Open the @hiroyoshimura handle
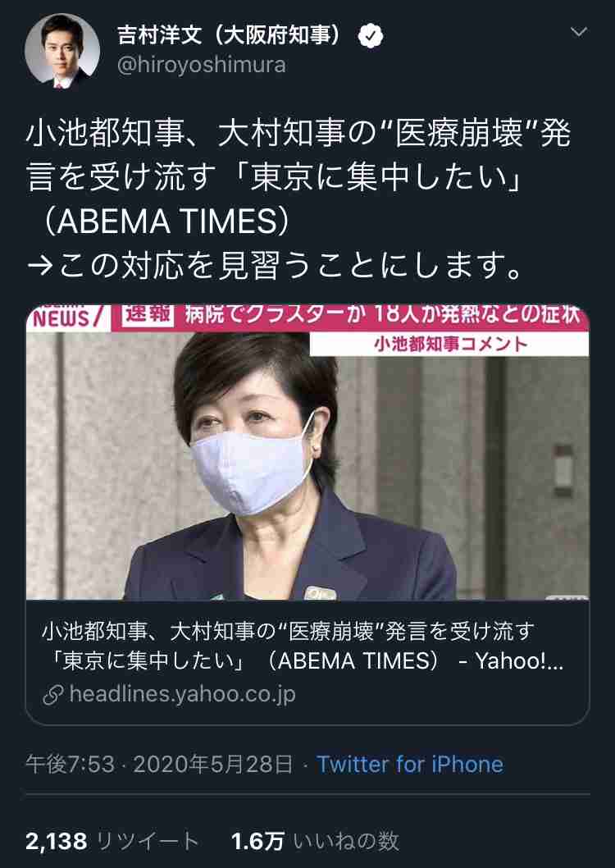This screenshot has height=868, width=615. [202, 66]
